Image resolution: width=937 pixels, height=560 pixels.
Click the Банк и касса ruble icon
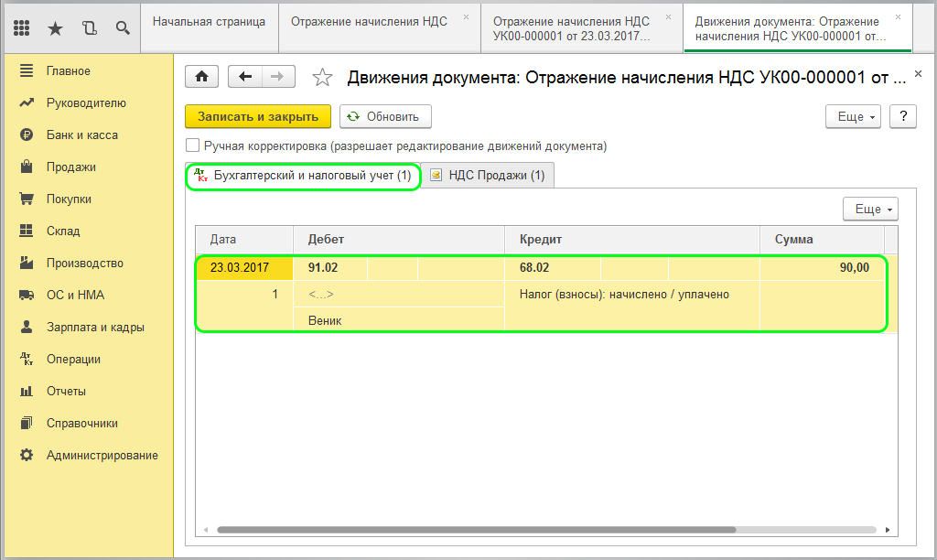click(x=27, y=135)
